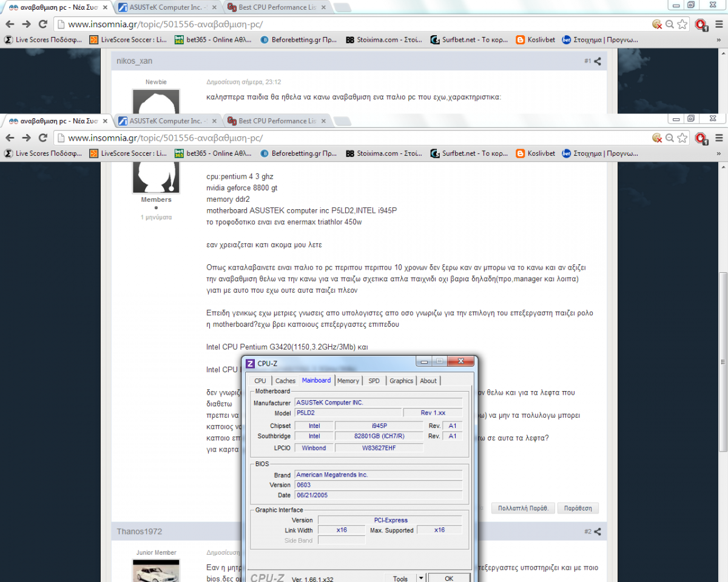The image size is (728, 582).
Task: Open the Memory tab in CPU-Z
Action: [x=348, y=381]
